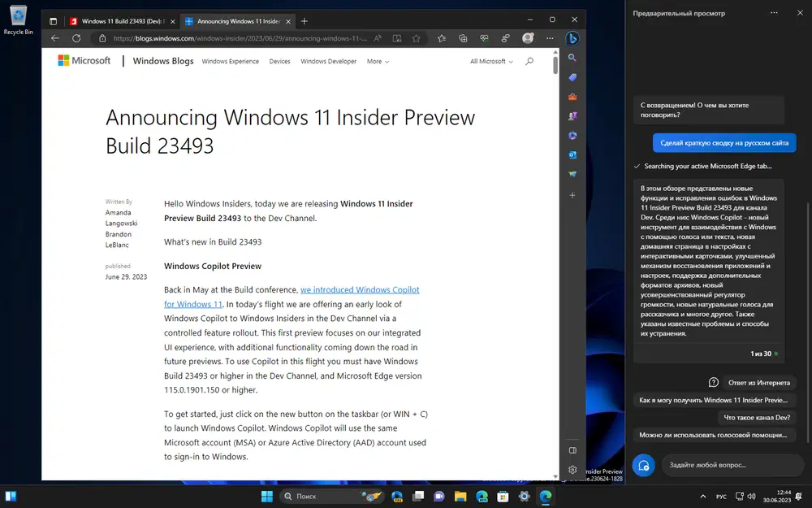812x508 pixels.
Task: Toggle the Edge sidebar visibility
Action: click(572, 450)
